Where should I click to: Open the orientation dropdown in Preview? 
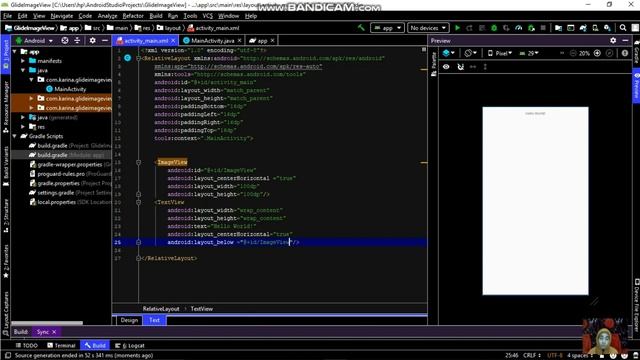click(x=470, y=53)
